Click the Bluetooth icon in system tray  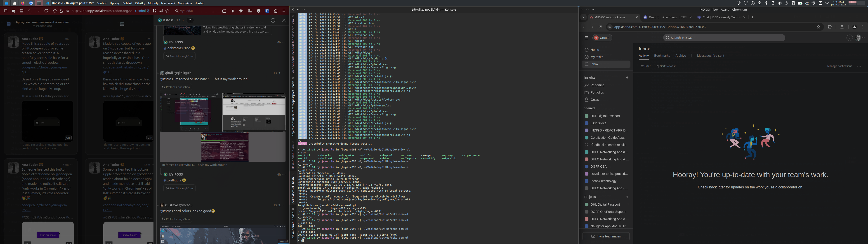[766, 3]
